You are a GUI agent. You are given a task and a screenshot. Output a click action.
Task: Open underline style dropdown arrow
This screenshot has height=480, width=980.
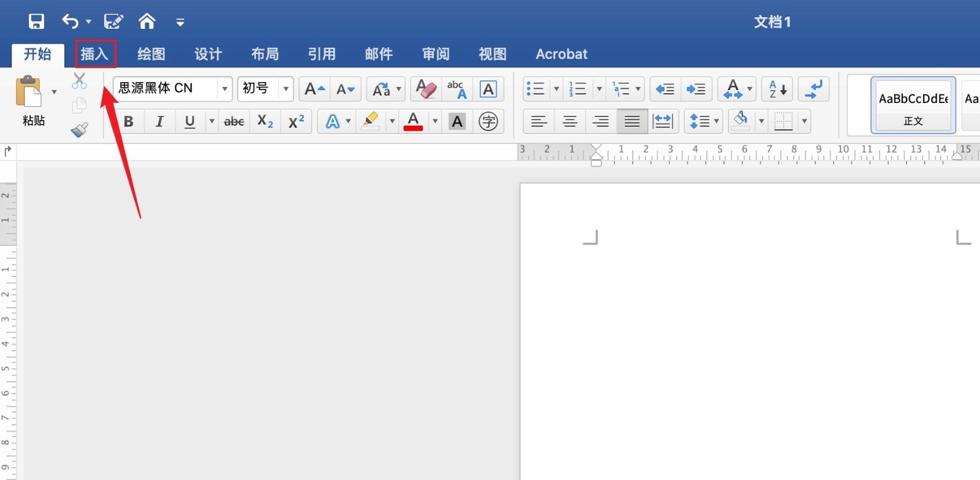tap(212, 121)
